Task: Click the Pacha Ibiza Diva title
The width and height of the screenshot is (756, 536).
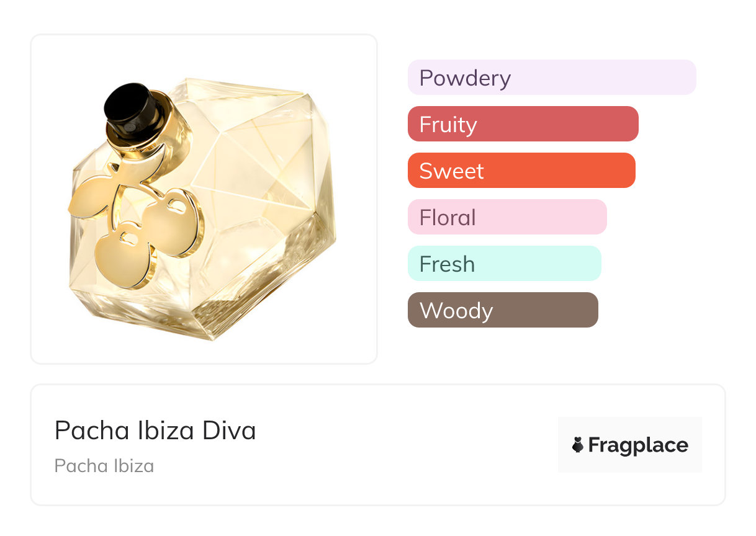Action: [x=155, y=431]
